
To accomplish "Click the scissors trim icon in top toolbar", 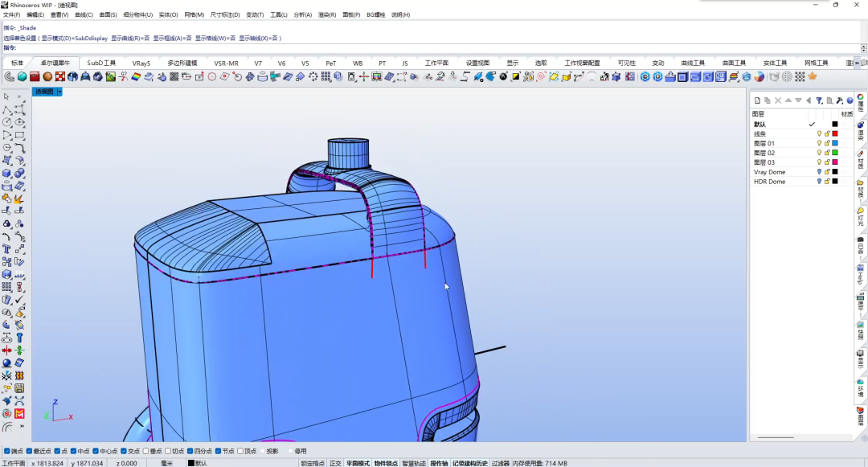I will pos(124,77).
